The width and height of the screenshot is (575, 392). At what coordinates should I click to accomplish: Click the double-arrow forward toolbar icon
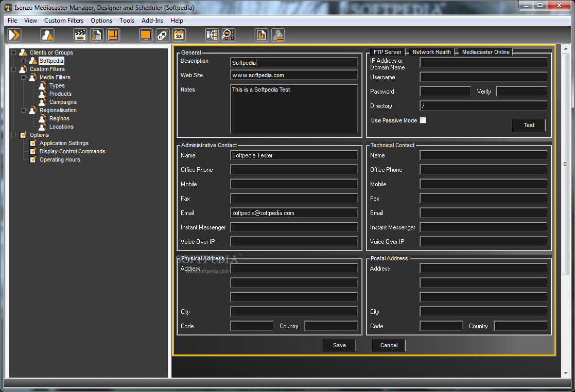[14, 35]
